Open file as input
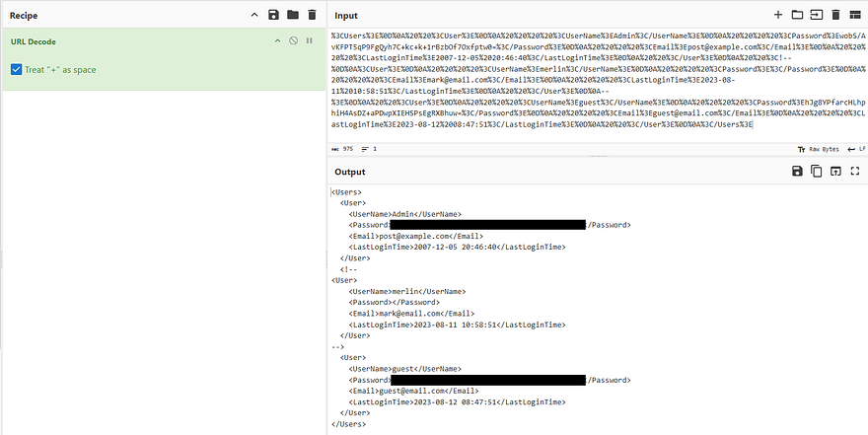The width and height of the screenshot is (868, 435). coord(816,15)
